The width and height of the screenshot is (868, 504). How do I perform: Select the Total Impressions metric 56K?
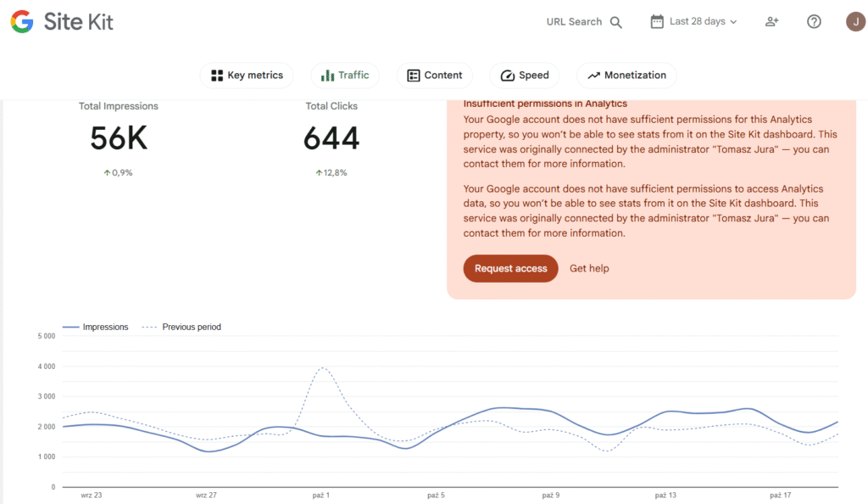coord(119,138)
